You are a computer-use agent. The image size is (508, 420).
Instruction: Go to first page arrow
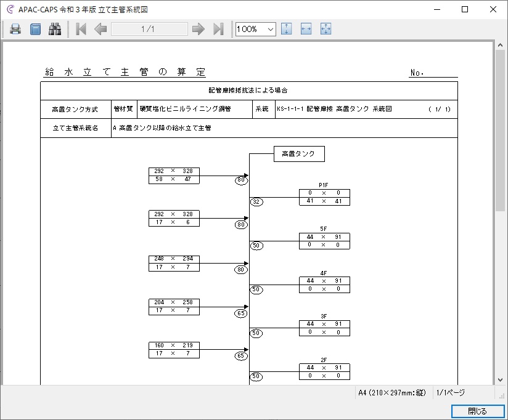pyautogui.click(x=81, y=29)
